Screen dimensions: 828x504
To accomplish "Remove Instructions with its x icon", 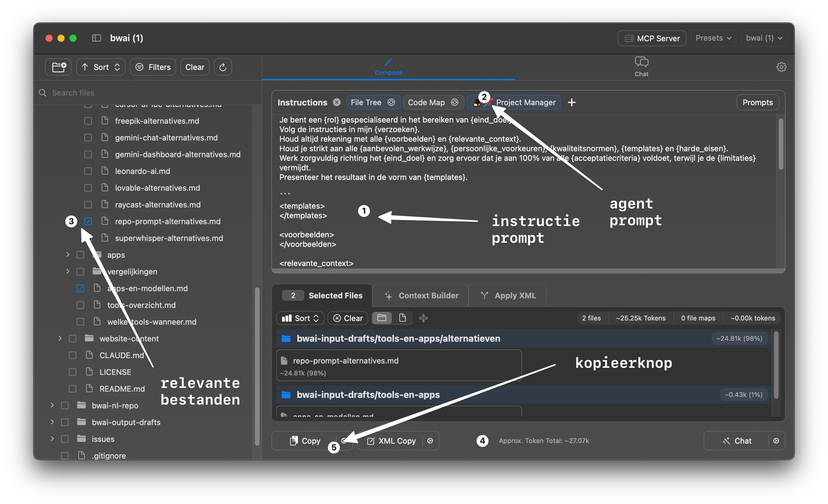I will (x=337, y=102).
